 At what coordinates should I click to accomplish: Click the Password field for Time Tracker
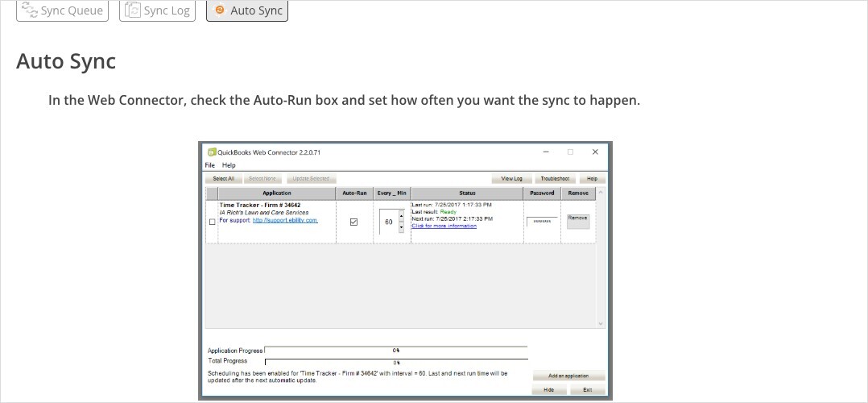pos(541,221)
